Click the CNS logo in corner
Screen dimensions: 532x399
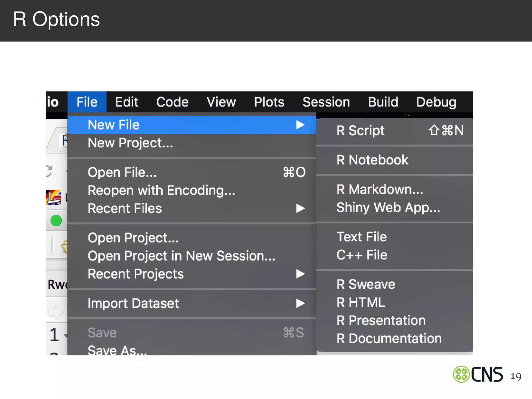point(478,374)
